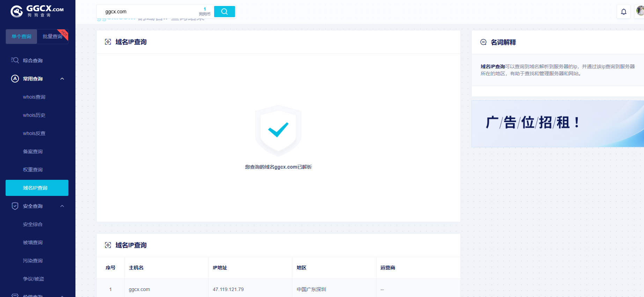Select whois查询 in the sidebar

(x=34, y=97)
